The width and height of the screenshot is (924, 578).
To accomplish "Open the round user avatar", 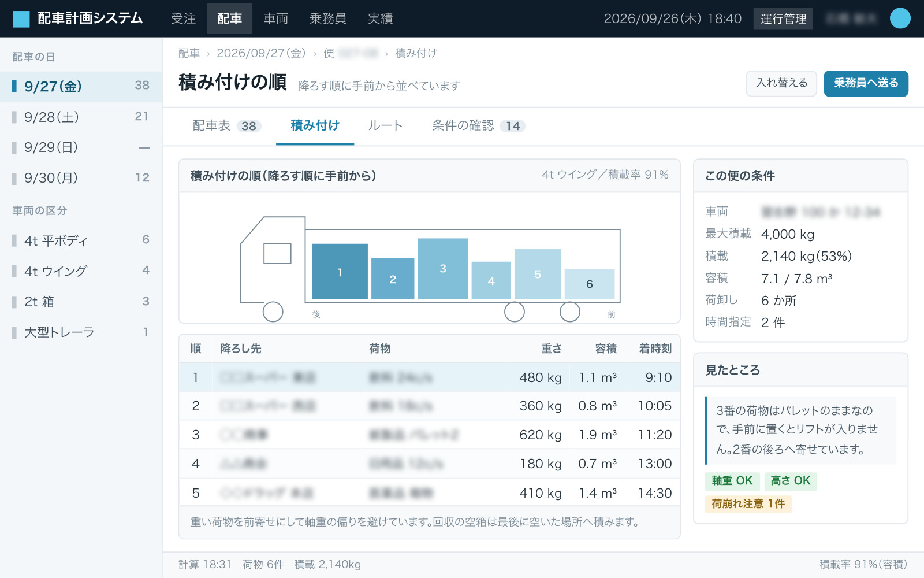I will coord(900,18).
